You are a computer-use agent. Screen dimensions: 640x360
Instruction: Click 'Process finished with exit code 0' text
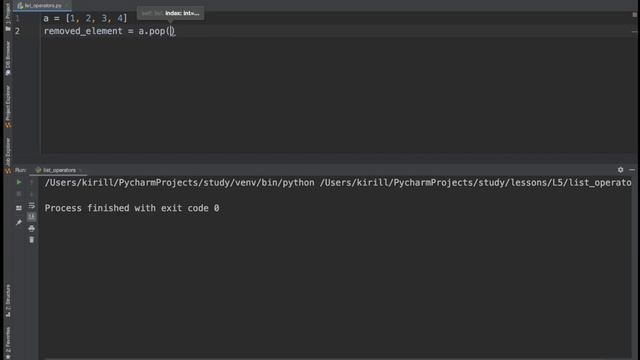tap(132, 208)
